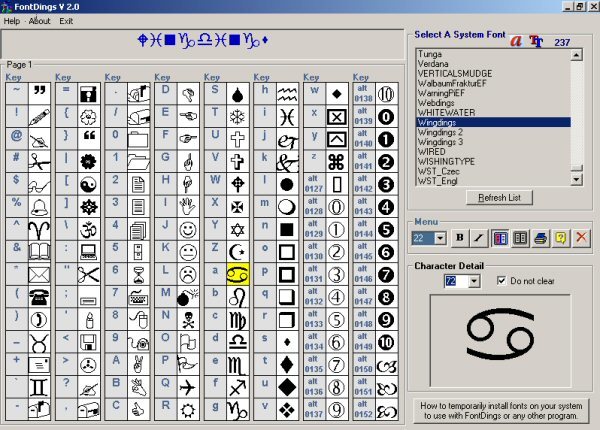
Task: Select Webdings in the font list
Action: (x=493, y=103)
